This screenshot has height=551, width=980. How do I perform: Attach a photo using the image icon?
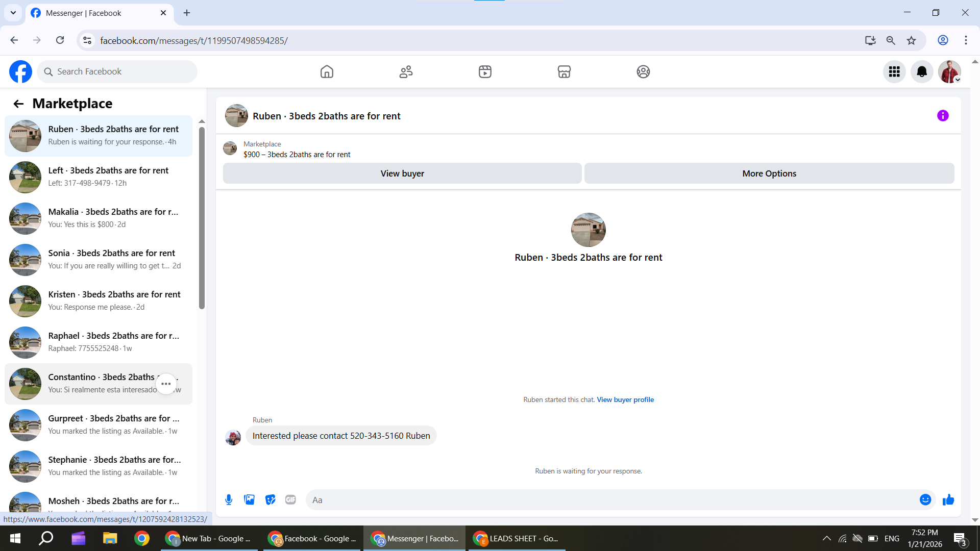249,500
